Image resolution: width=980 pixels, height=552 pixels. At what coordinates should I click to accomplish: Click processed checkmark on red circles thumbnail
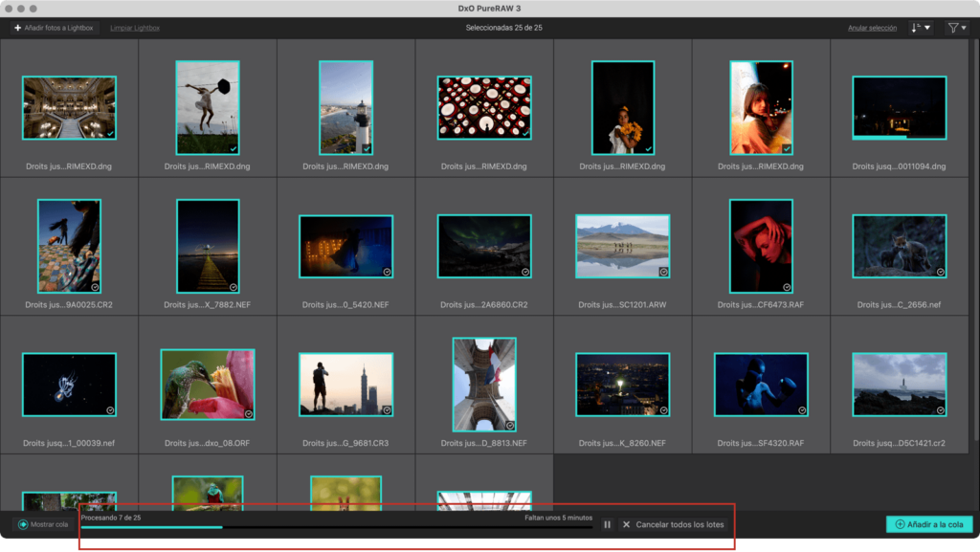pos(525,134)
